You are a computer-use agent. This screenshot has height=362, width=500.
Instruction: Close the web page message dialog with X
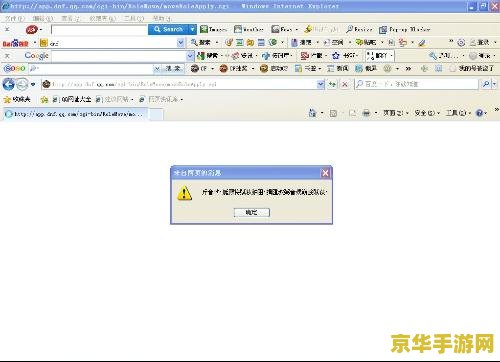pyautogui.click(x=325, y=173)
